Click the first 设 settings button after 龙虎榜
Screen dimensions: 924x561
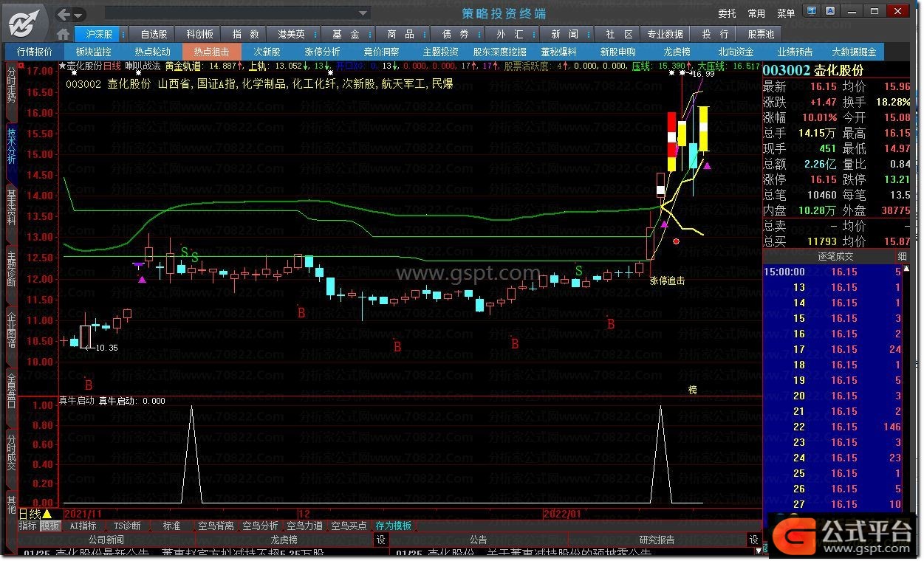381,540
